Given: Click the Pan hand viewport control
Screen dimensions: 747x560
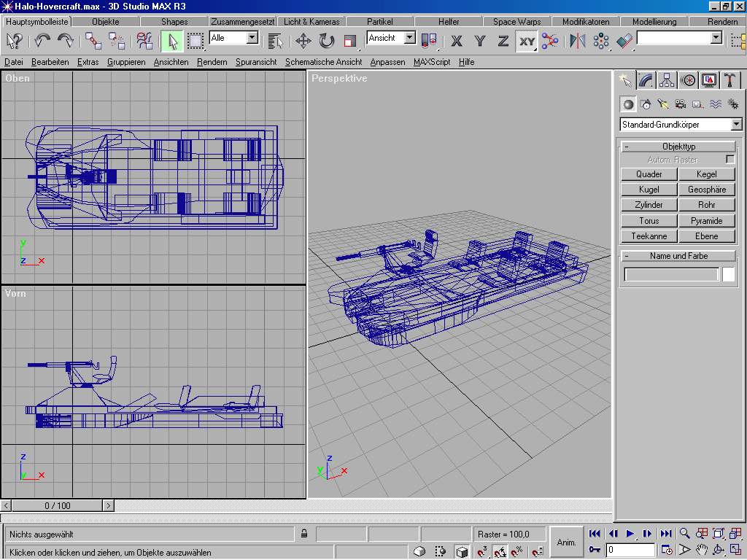Looking at the screenshot, I should (x=702, y=550).
